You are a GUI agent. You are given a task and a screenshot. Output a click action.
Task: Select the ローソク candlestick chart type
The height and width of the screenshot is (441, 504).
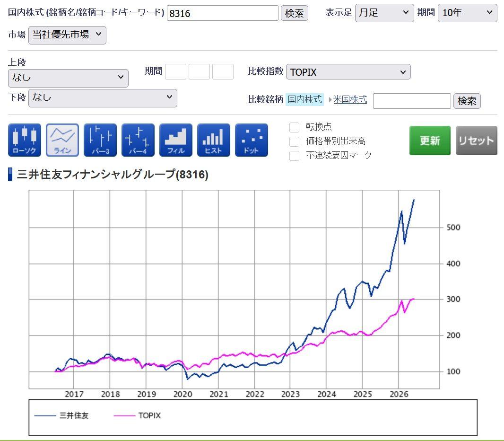tap(25, 140)
